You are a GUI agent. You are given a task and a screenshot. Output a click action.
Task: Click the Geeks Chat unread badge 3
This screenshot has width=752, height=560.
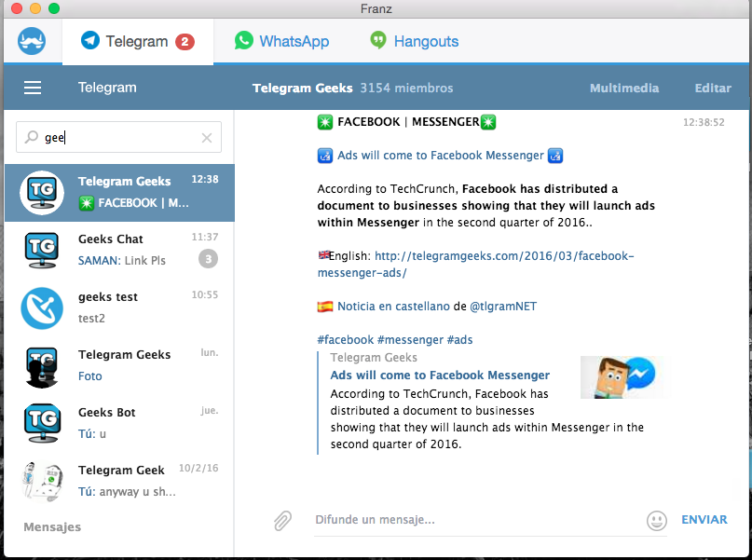(x=208, y=259)
